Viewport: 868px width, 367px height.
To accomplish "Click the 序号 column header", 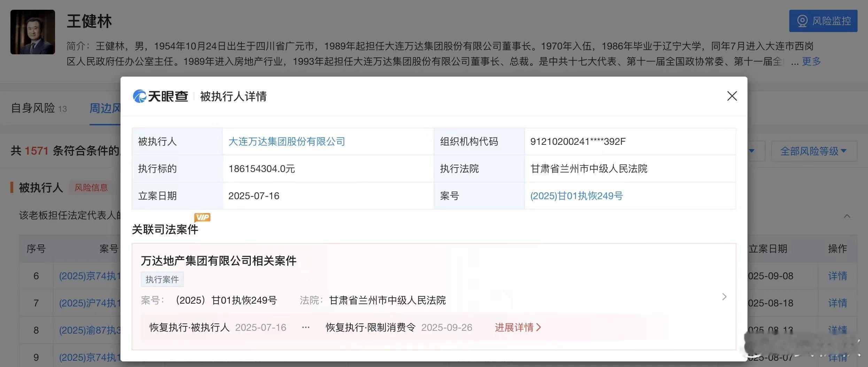I will [36, 249].
